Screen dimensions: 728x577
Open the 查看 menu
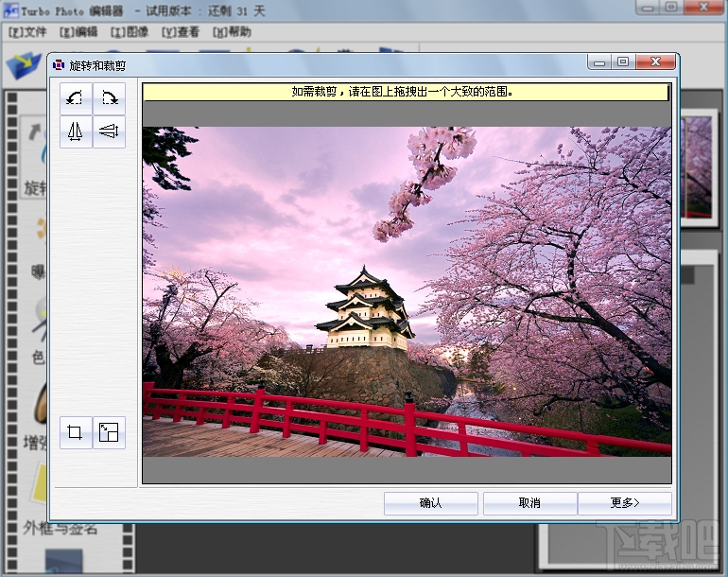[x=182, y=32]
